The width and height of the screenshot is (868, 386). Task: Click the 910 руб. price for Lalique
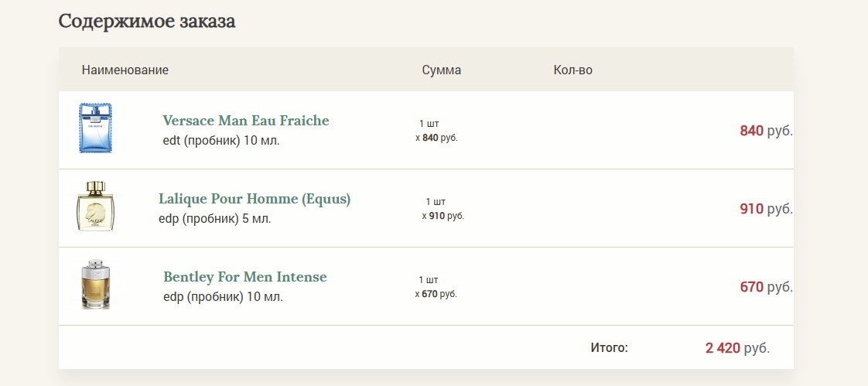(x=766, y=209)
